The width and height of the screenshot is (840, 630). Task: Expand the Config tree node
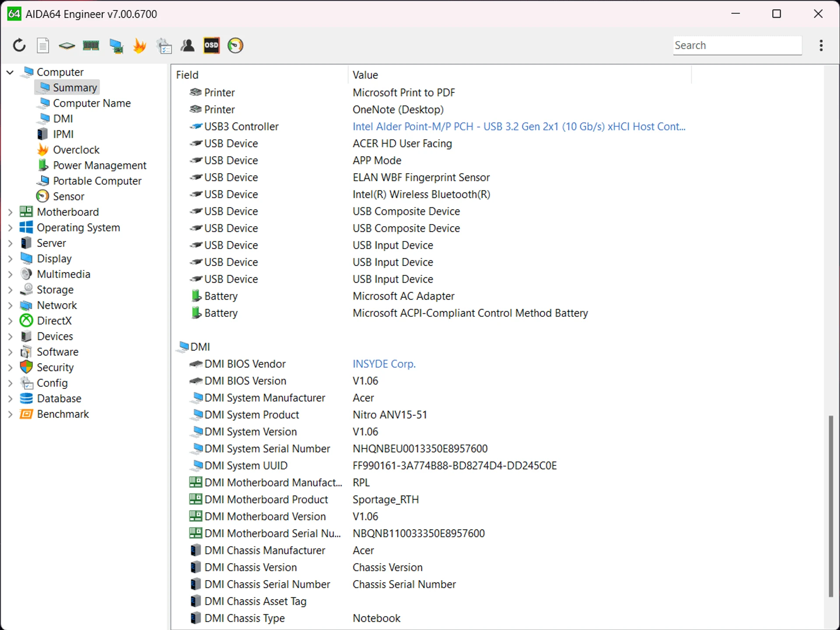point(10,383)
